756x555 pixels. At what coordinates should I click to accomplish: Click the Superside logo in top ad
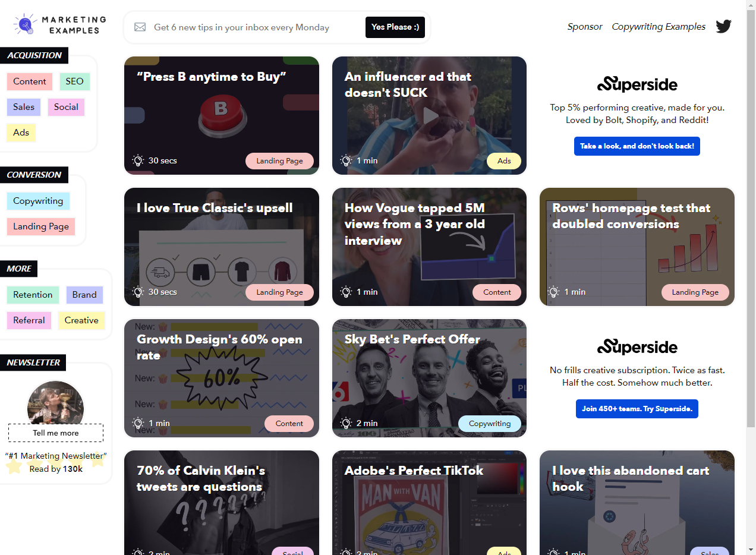pos(637,84)
